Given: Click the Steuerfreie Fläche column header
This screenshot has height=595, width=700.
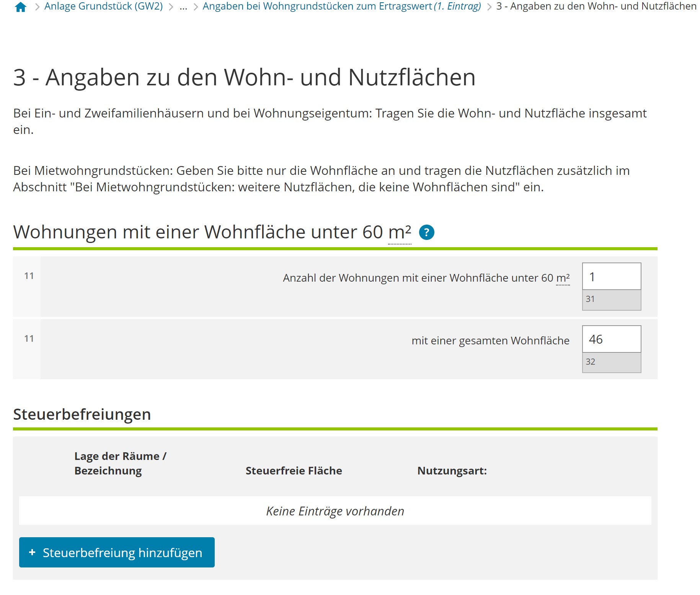Looking at the screenshot, I should click(294, 471).
